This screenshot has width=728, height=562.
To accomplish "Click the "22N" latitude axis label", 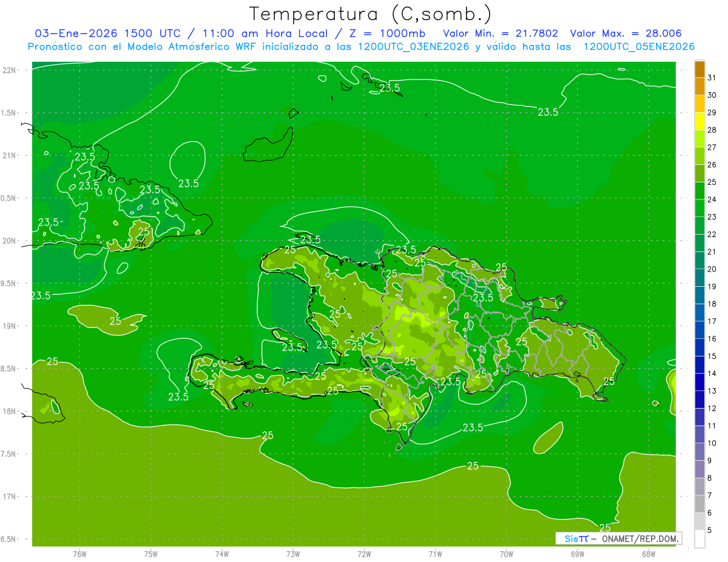I will pyautogui.click(x=10, y=70).
